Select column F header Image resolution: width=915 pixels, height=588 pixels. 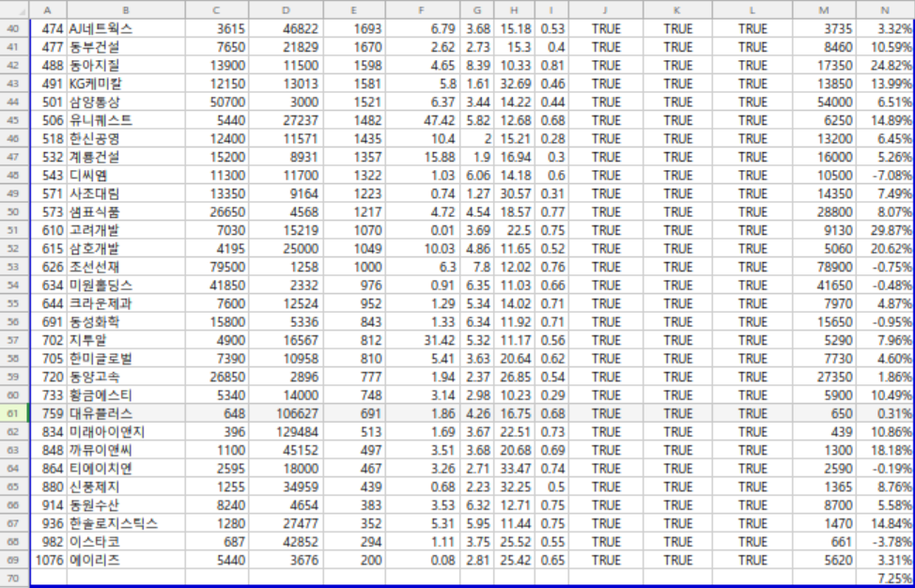point(423,10)
